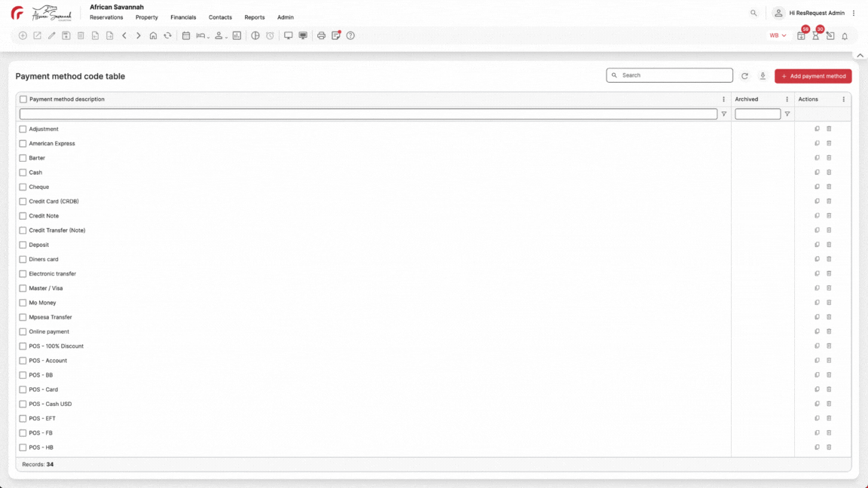Go back using the left chevron toolbar icon
Image resolution: width=868 pixels, height=488 pixels.
pos(124,35)
